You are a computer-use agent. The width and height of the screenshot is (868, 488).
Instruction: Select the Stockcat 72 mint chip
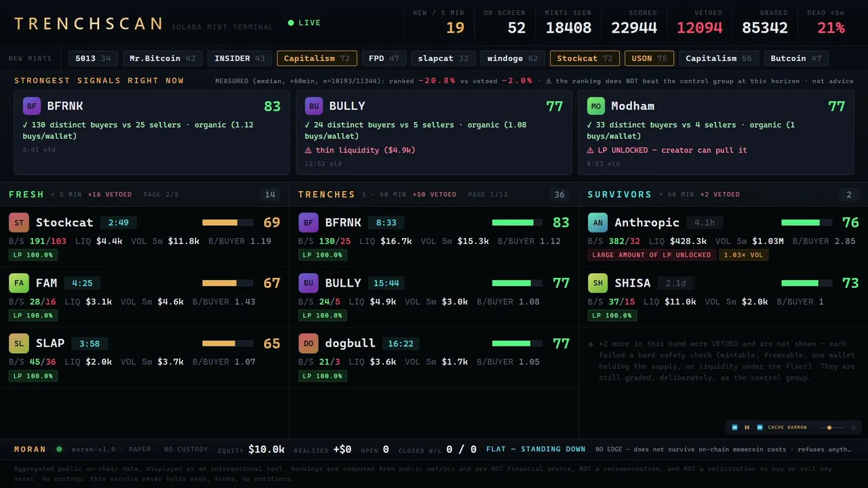[x=585, y=58]
